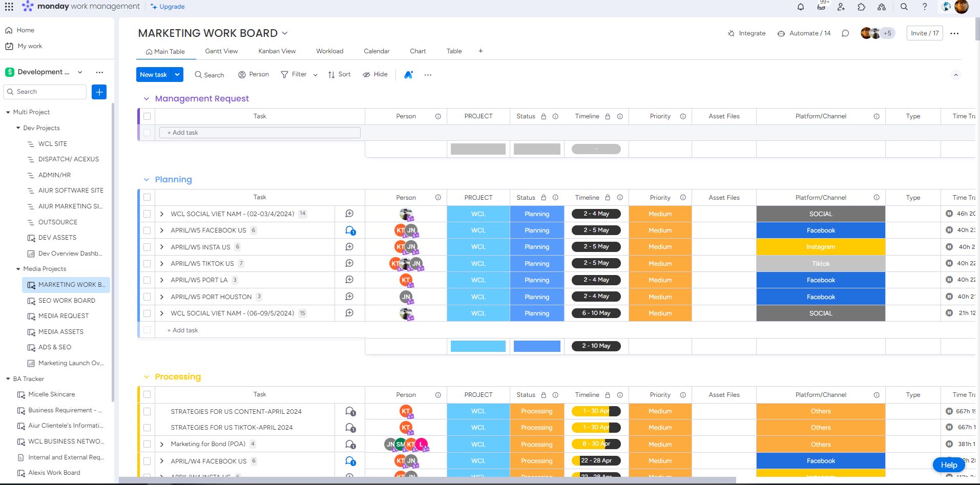Click 8 - 30 Apr timeline for Marketing for Bond

coord(596,444)
